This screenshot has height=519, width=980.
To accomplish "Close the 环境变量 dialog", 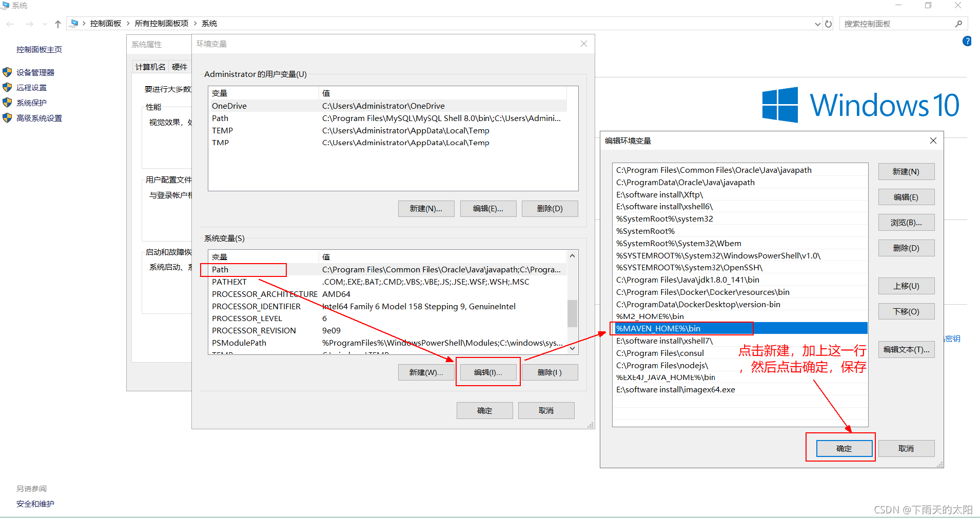I will [x=584, y=44].
